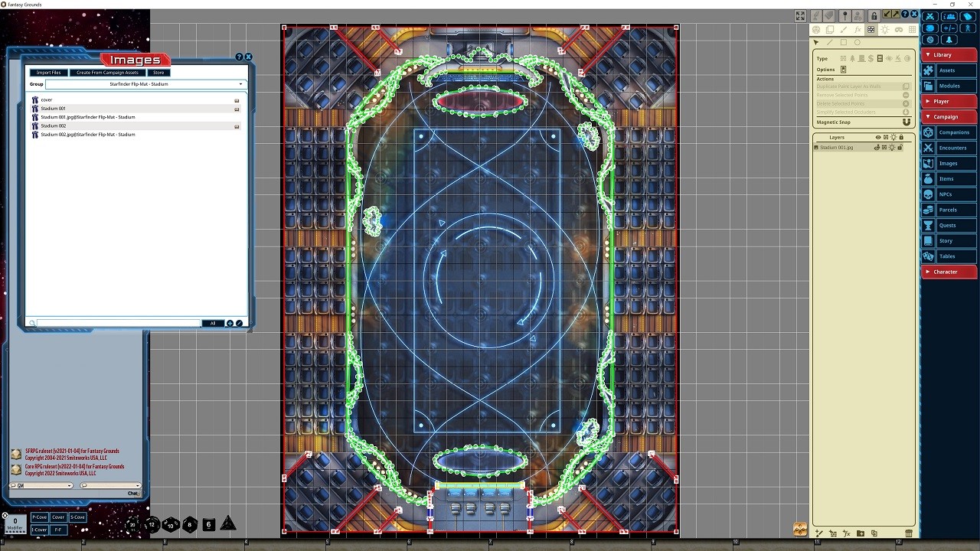Toggle lighting on the Stadium 001.jpg layer
The image size is (980, 551).
[x=893, y=148]
